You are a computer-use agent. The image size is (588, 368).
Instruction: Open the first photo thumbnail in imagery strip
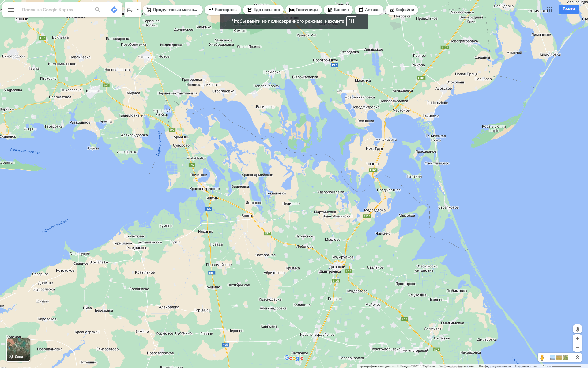(552, 357)
